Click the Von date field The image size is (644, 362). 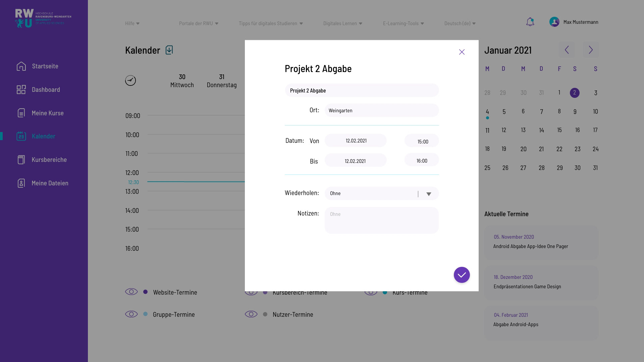click(x=356, y=140)
